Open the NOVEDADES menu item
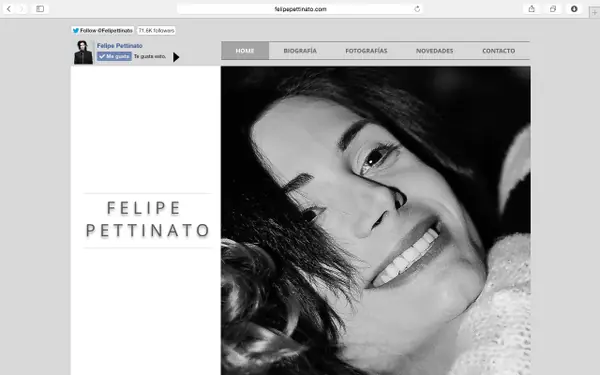600x375 pixels. [434, 51]
